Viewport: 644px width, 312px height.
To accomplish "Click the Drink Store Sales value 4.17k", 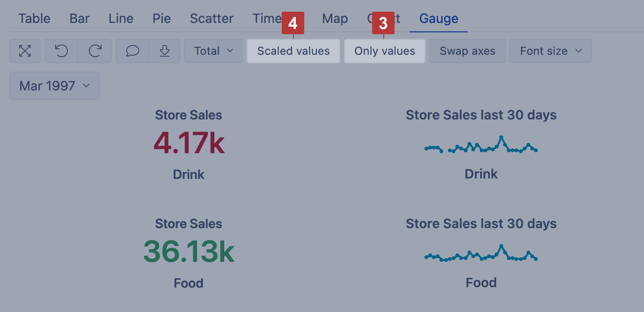I will point(189,143).
